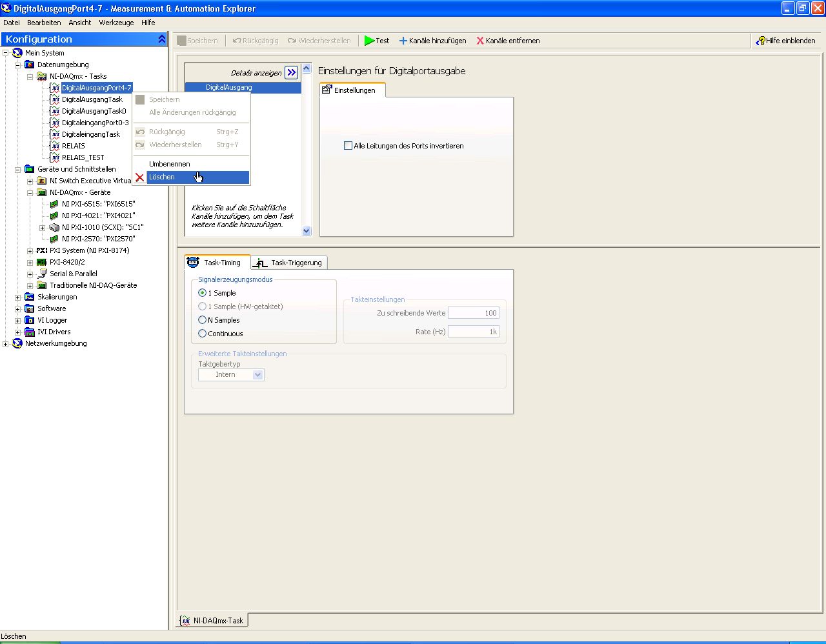The height and width of the screenshot is (644, 826).
Task: Click the RELAIS task icon
Action: (x=55, y=146)
